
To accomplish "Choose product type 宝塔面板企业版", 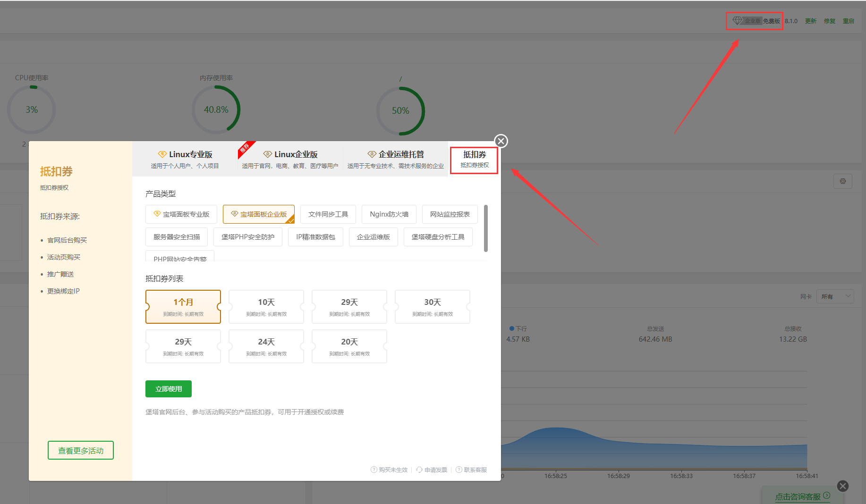I will click(259, 214).
